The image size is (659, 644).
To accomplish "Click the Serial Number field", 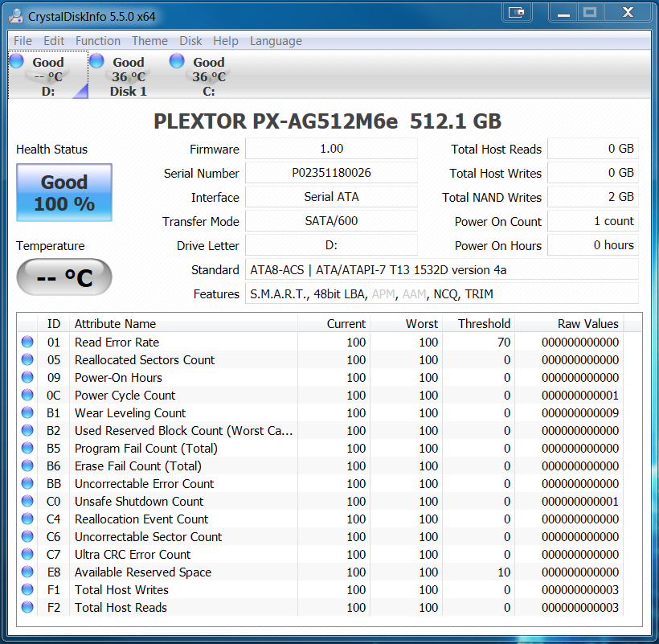I will (331, 173).
